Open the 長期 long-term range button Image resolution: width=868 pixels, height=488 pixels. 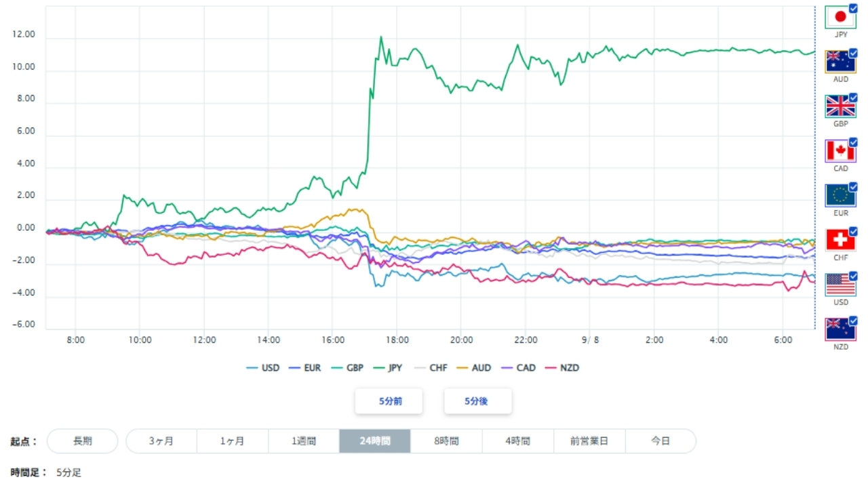coord(82,441)
